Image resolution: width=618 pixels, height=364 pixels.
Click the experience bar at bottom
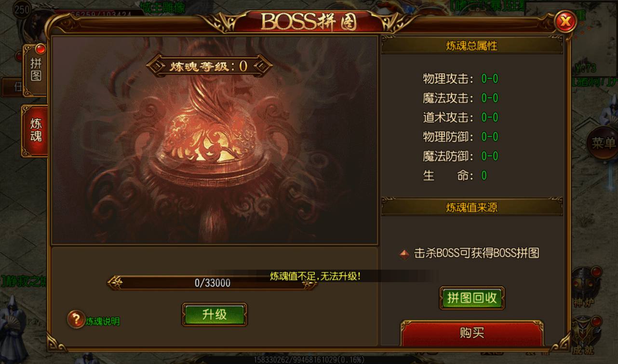click(x=309, y=360)
